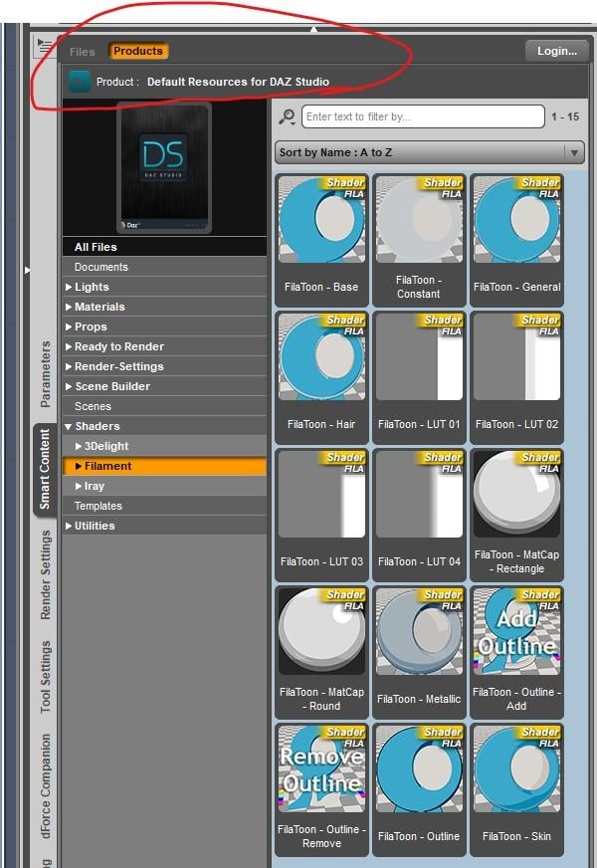Select the FilaToon - General shader
The width and height of the screenshot is (597, 868).
pos(516,240)
